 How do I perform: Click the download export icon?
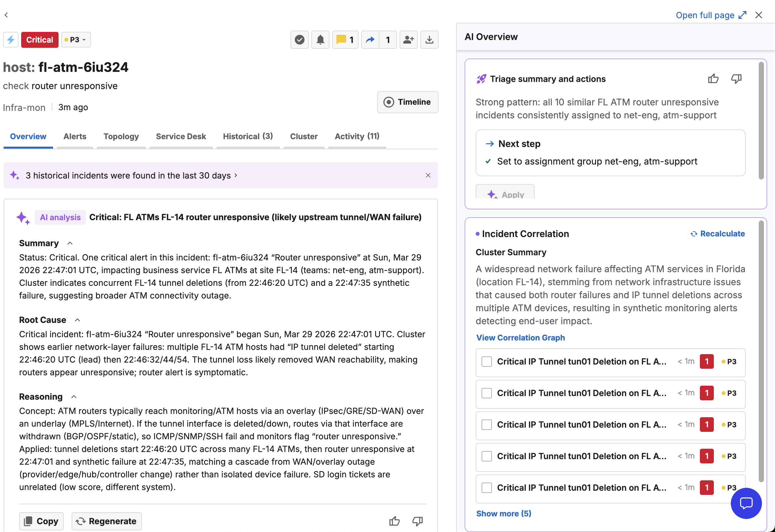[429, 40]
